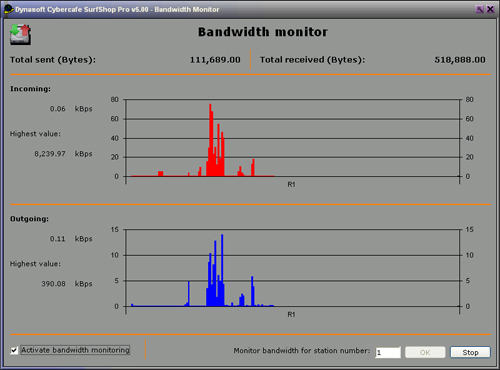The width and height of the screenshot is (500, 370).
Task: Click the window title text Bandwidth Monitor
Action: 187,9
